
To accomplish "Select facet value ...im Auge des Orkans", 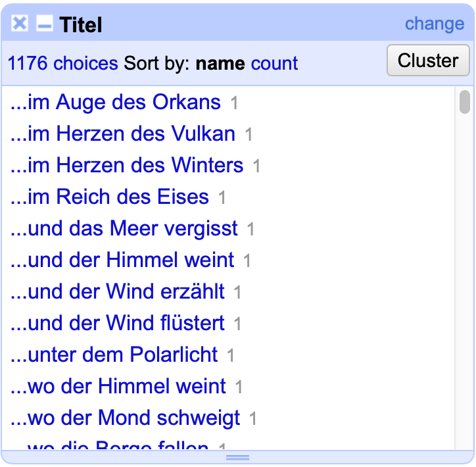I will click(115, 102).
